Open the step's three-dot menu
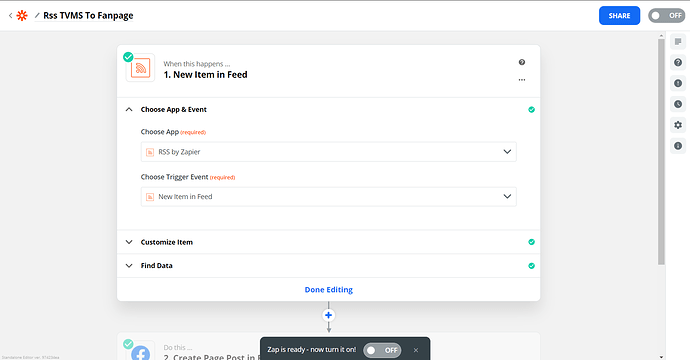 tap(521, 80)
